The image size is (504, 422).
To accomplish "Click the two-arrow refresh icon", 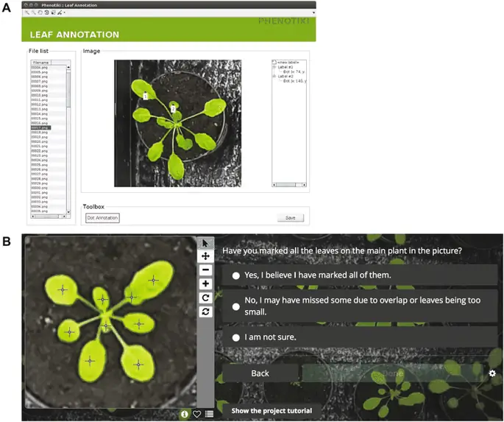I will [206, 312].
